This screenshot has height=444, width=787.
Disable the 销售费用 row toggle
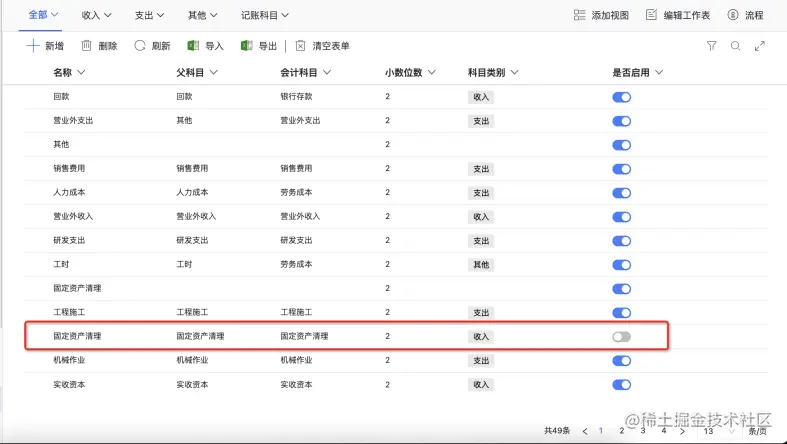tap(621, 169)
